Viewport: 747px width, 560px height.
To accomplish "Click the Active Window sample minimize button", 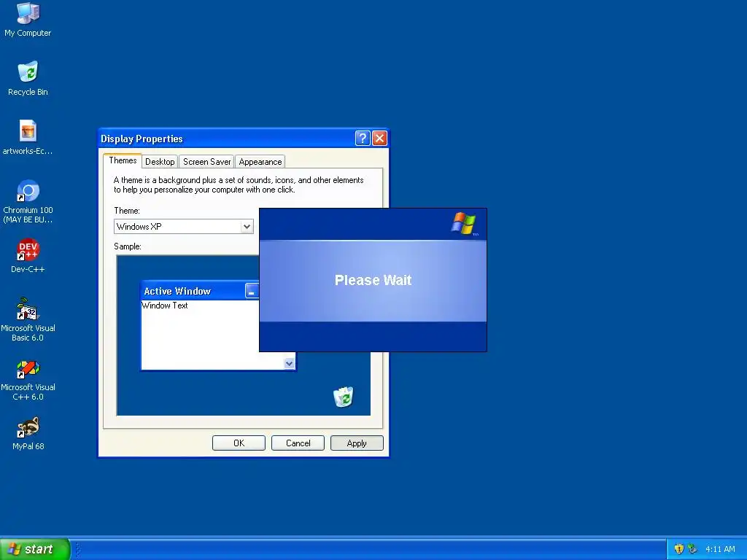I will (x=252, y=291).
